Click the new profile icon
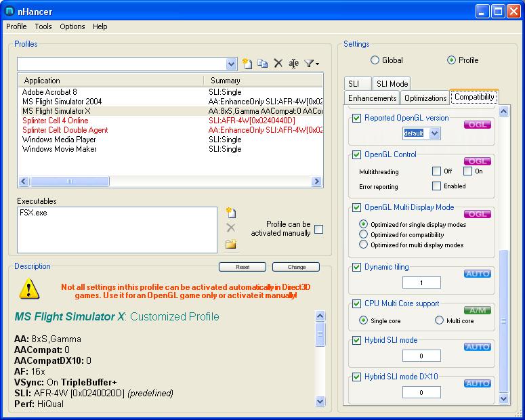 [247, 64]
